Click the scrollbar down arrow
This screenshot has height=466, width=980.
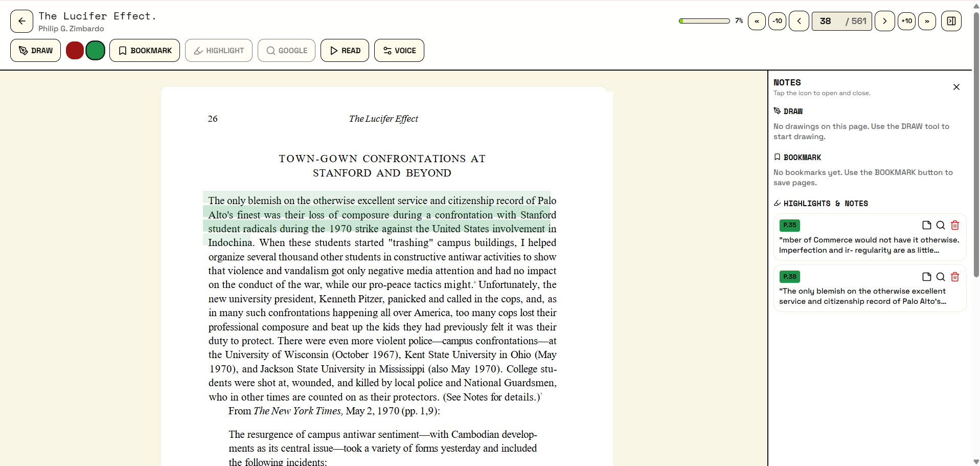tap(976, 461)
